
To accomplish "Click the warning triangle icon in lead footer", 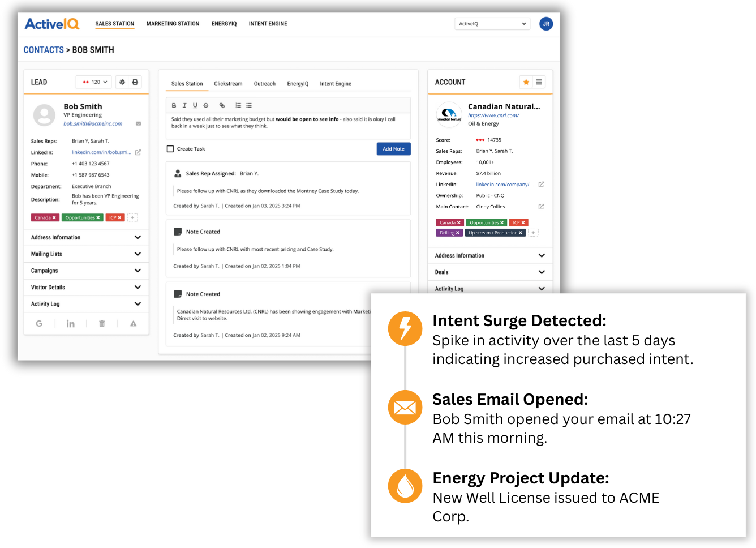I will tap(134, 324).
